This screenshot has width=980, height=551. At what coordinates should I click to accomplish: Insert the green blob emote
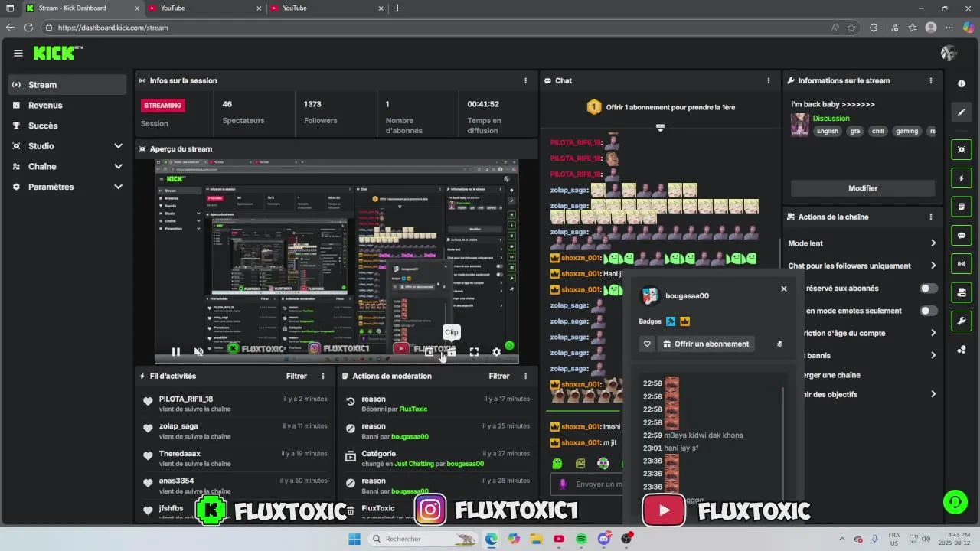(x=557, y=464)
